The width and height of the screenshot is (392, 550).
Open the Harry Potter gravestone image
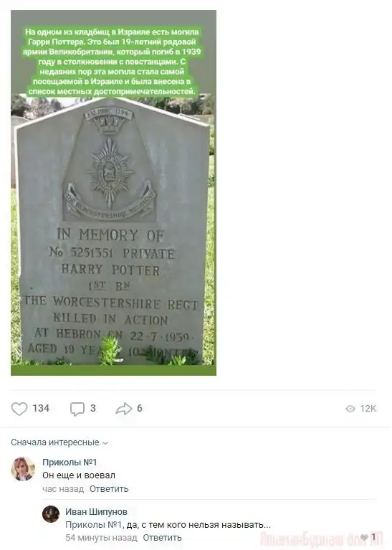pos(114,193)
